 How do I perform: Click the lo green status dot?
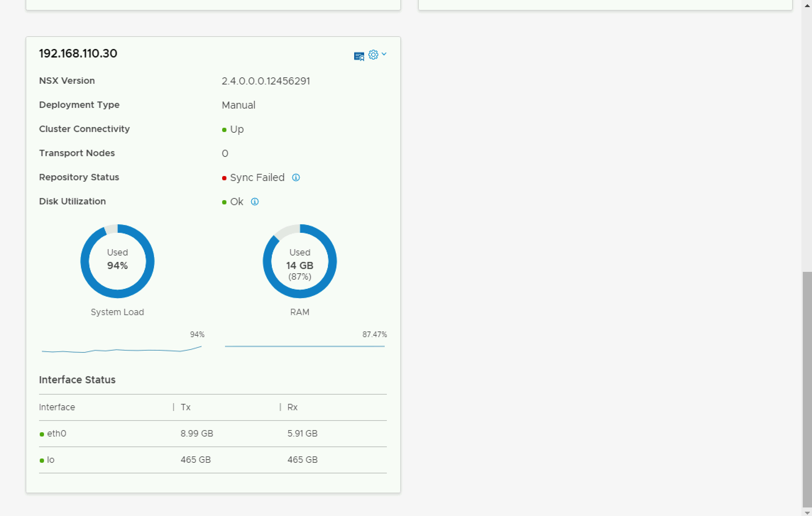(x=42, y=460)
